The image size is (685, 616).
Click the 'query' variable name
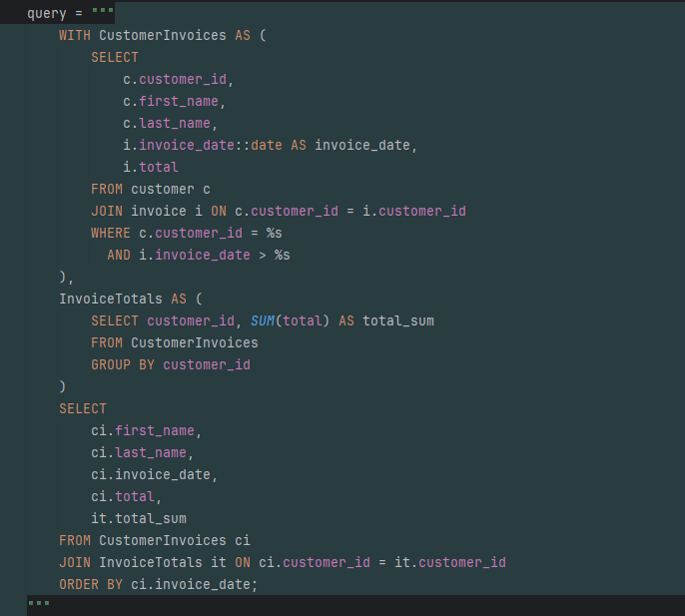pyautogui.click(x=46, y=14)
